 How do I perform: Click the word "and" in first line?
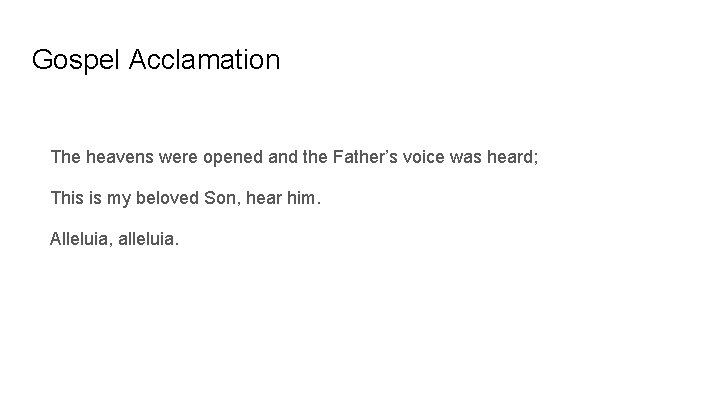[283, 157]
